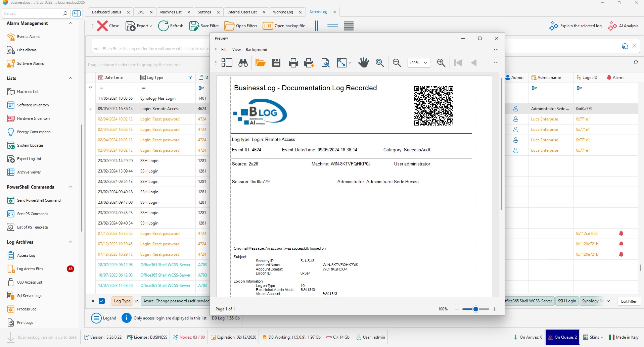Open the View menu in Preview
644x347 pixels.
click(x=236, y=50)
